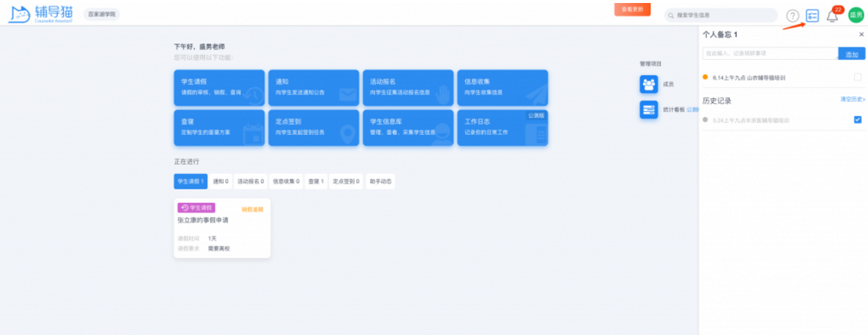Open 张立康的事假申请 leave card
Screen dimensions: 868x335
[x=222, y=228]
